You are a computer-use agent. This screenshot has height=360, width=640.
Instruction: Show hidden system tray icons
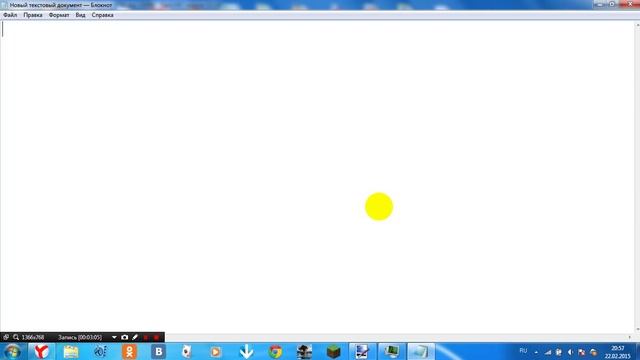pyautogui.click(x=536, y=352)
